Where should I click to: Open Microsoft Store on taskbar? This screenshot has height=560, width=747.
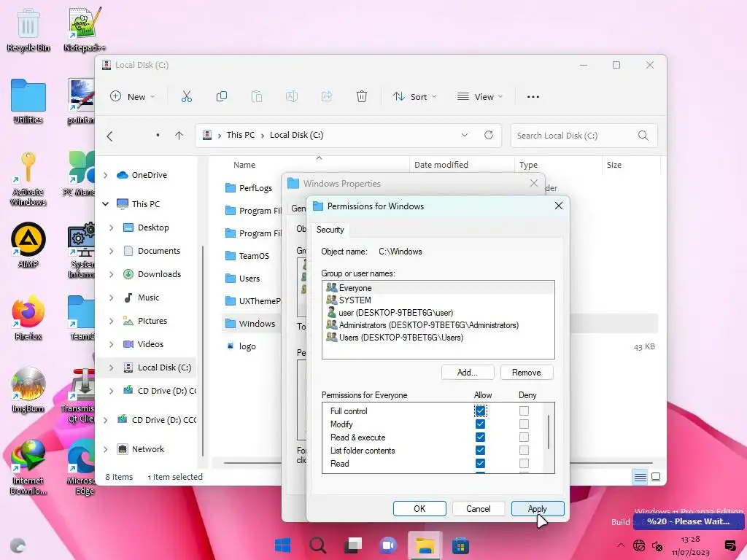pos(460,545)
